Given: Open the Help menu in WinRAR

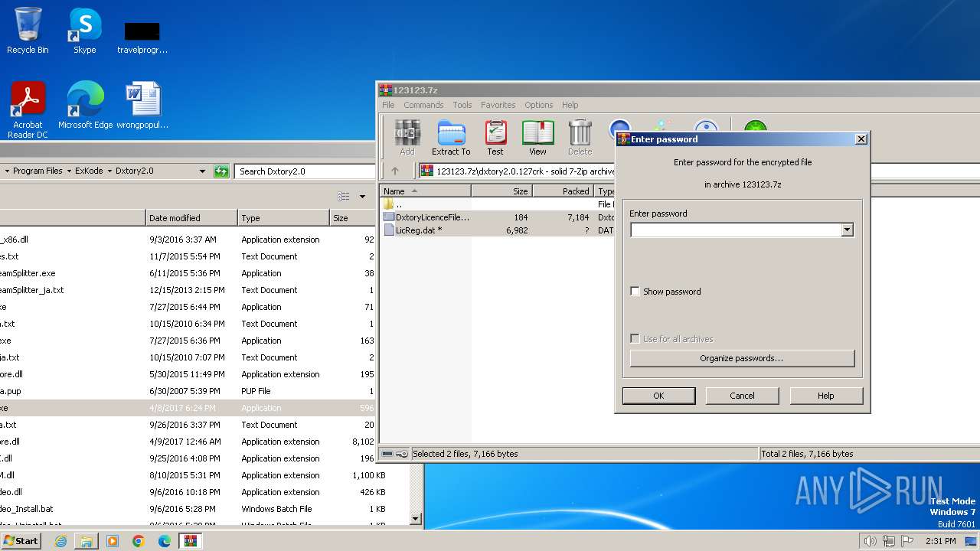Looking at the screenshot, I should coord(570,105).
